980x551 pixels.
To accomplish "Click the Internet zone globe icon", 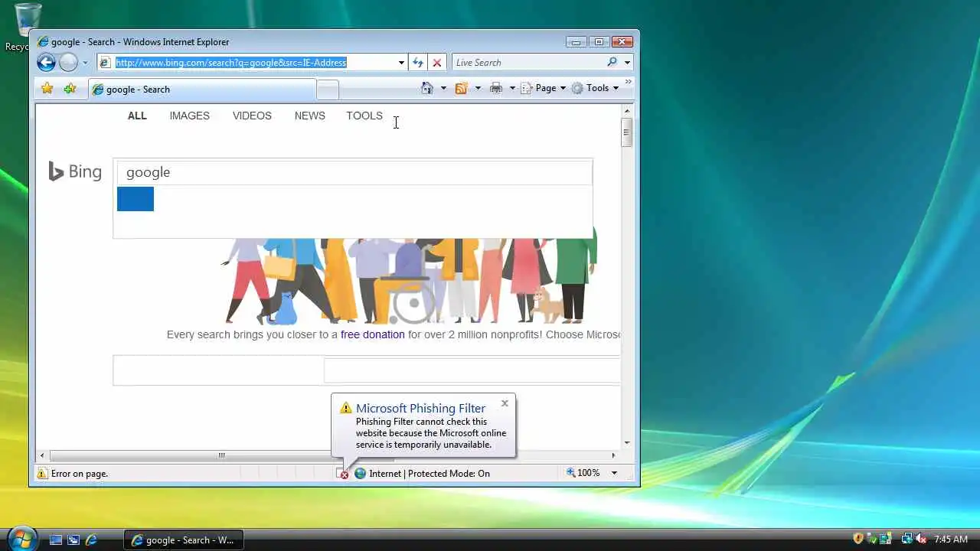I will pyautogui.click(x=360, y=474).
